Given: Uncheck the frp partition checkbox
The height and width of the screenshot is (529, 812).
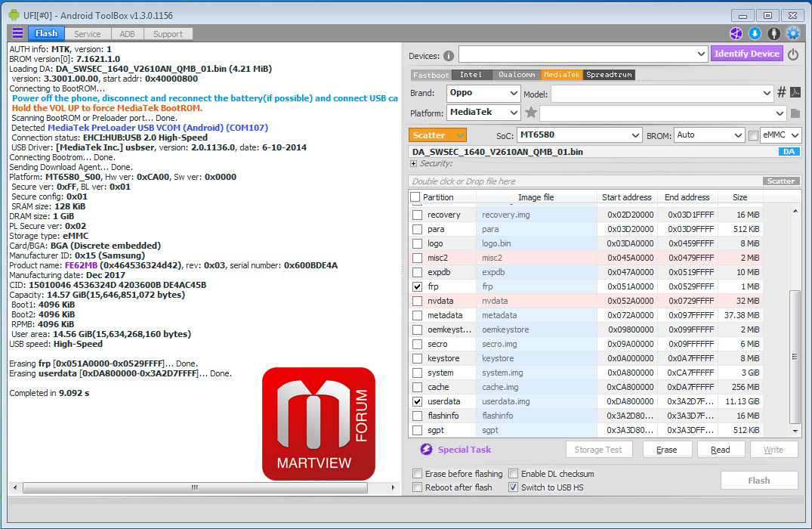Looking at the screenshot, I should [417, 286].
